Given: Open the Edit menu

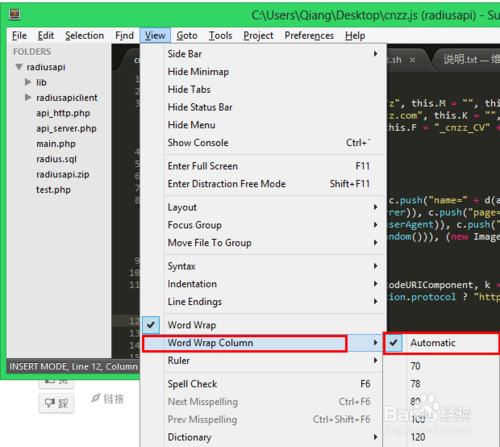Looking at the screenshot, I should click(x=46, y=35).
